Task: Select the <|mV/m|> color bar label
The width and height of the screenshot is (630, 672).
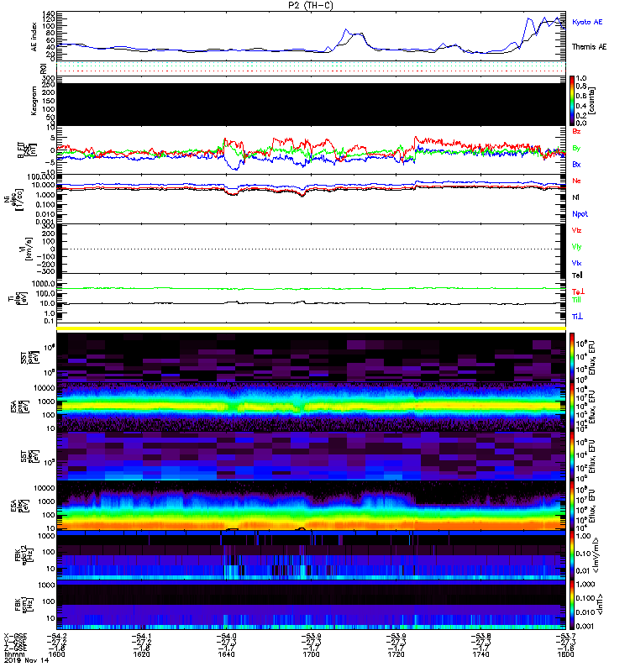Action: (x=596, y=555)
